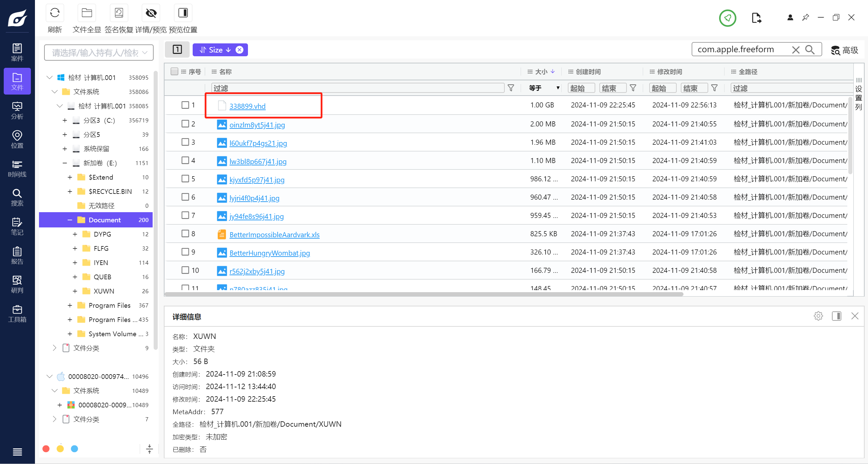Check the checkbox for BetterImpossibleAardvark.xls row
The width and height of the screenshot is (868, 464).
(x=185, y=234)
